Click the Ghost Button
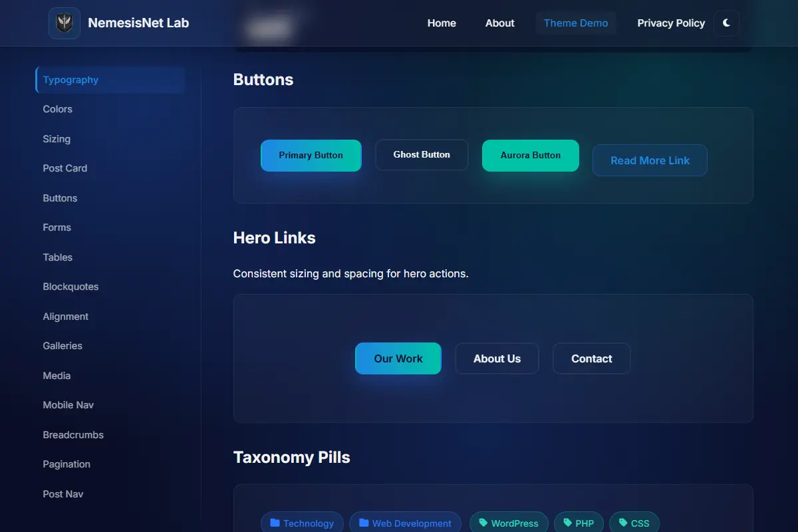The width and height of the screenshot is (798, 532). click(422, 155)
